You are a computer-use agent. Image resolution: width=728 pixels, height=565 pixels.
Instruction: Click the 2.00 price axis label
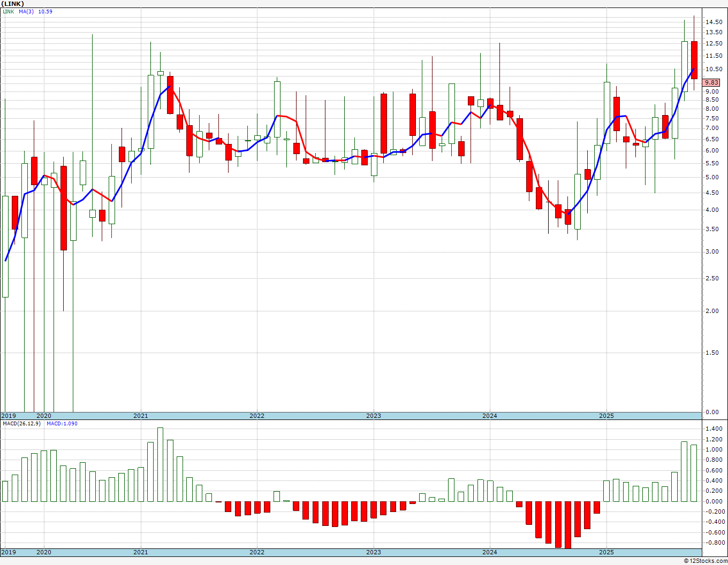point(712,311)
